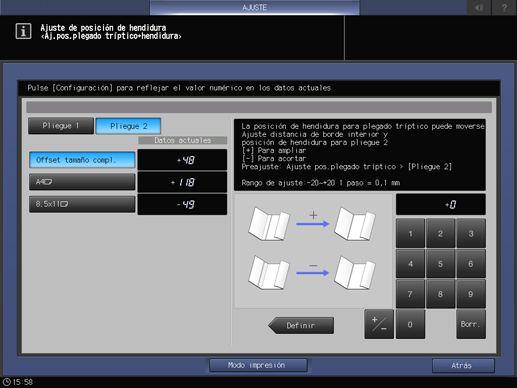Click the Definir button
The height and width of the screenshot is (388, 517).
(301, 325)
